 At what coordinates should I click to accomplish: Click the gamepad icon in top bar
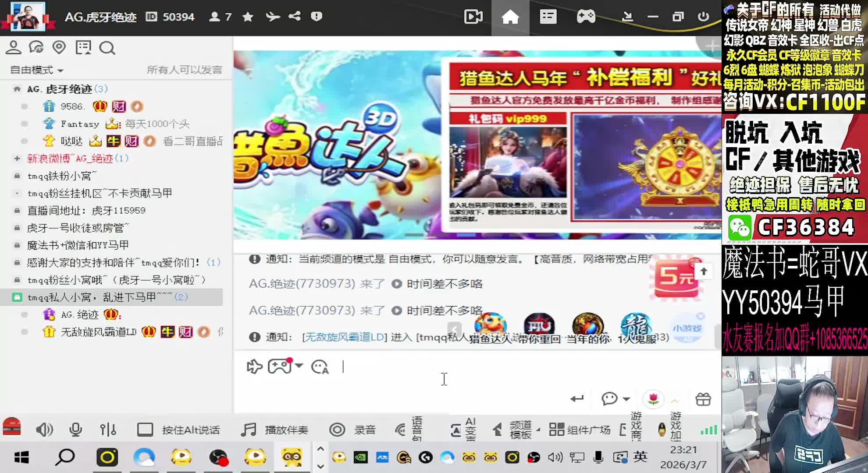tap(586, 17)
